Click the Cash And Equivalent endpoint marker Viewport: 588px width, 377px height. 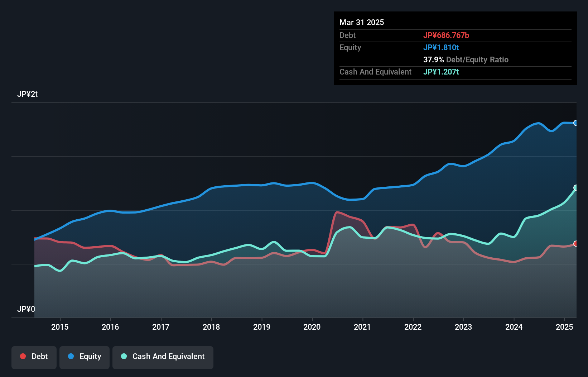coord(576,188)
